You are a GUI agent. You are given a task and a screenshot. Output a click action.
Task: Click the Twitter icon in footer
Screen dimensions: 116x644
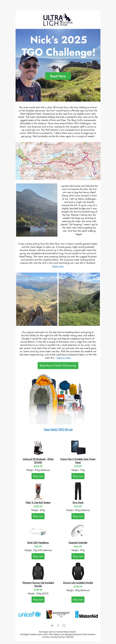52,625
